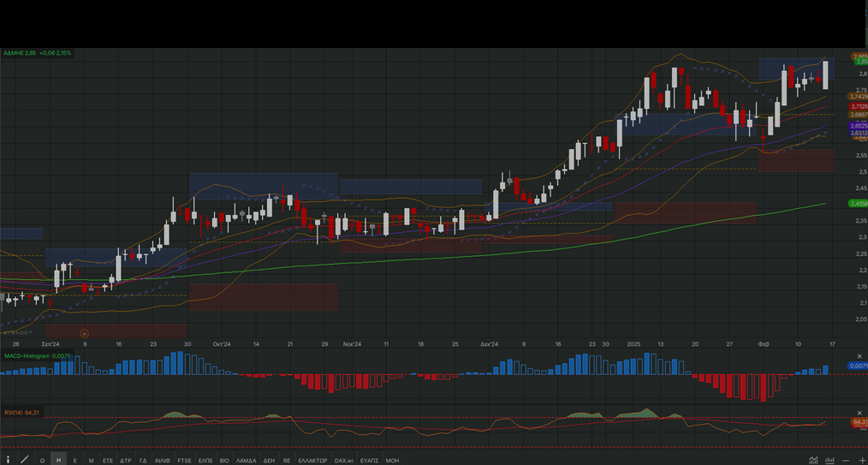Open the ΜΟΗ symbol shortcut
Screen dimensions: 868x465
tap(392, 460)
